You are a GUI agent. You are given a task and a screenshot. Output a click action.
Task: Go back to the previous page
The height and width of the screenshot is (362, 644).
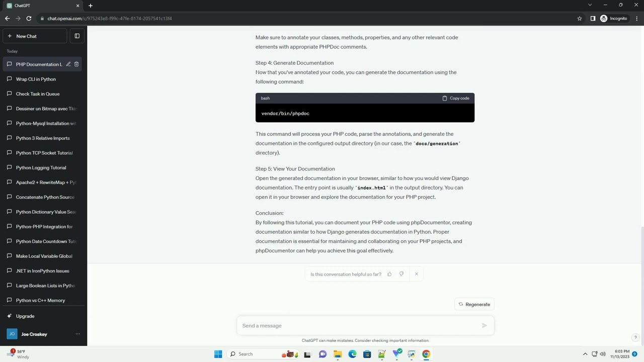pos(7,19)
